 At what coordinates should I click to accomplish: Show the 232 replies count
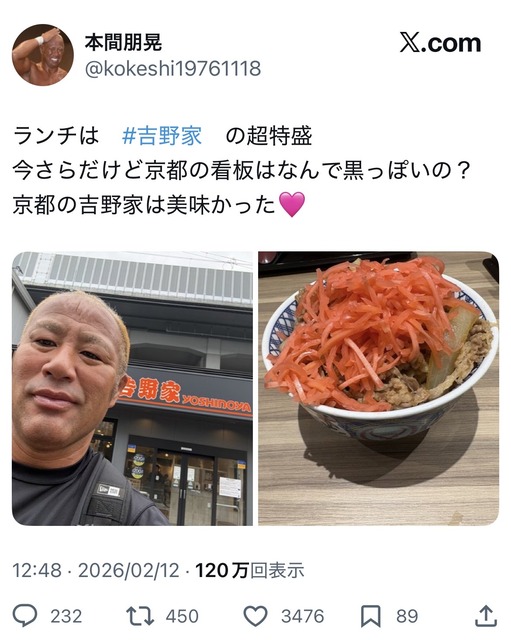point(66,616)
